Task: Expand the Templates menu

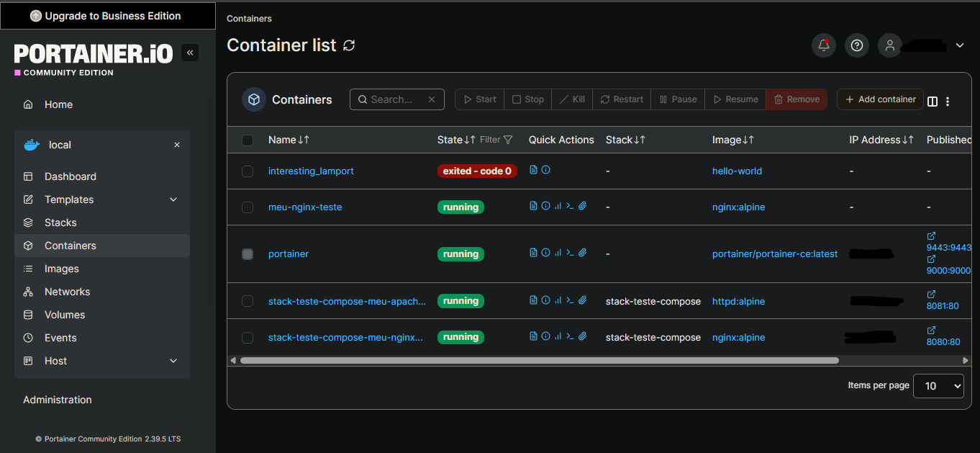Action: (x=101, y=199)
